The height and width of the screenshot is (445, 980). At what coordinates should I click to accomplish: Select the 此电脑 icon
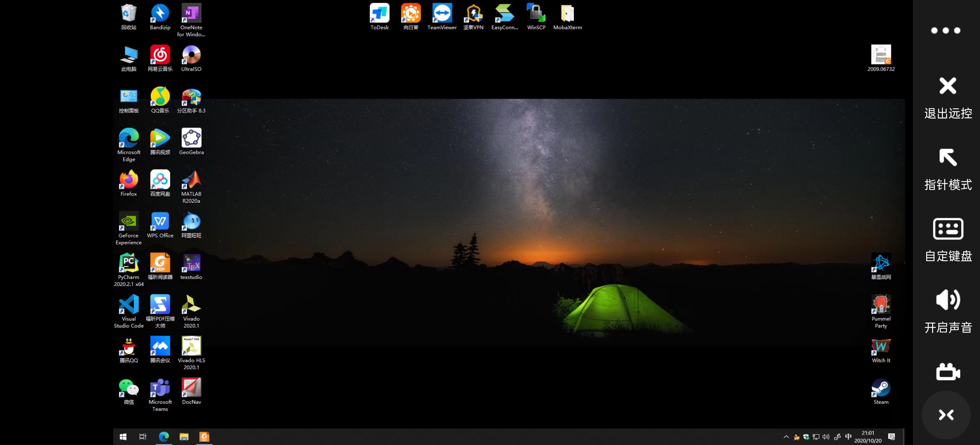(x=129, y=58)
